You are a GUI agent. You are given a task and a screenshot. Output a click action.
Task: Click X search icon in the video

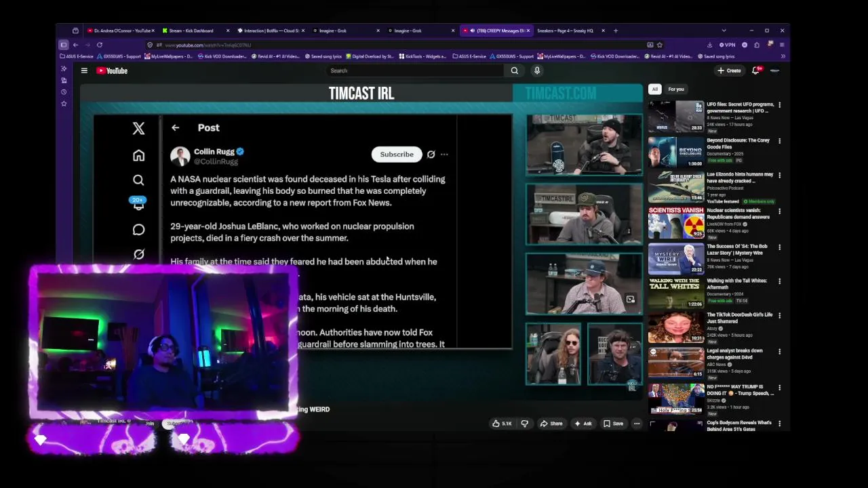(x=138, y=180)
